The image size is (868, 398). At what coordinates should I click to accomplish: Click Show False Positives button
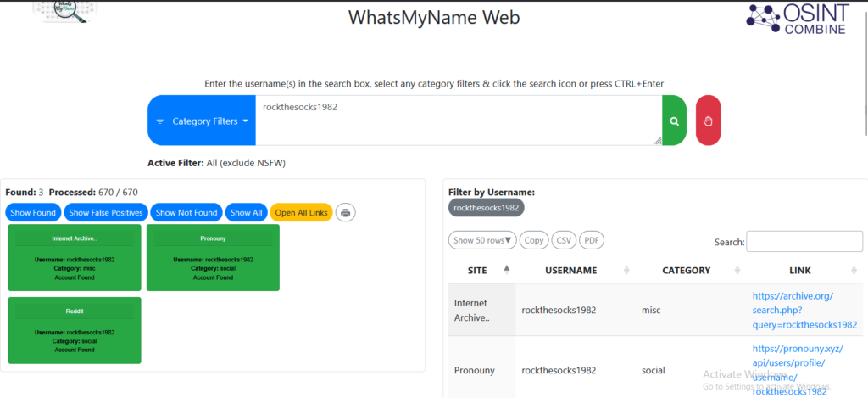[106, 212]
